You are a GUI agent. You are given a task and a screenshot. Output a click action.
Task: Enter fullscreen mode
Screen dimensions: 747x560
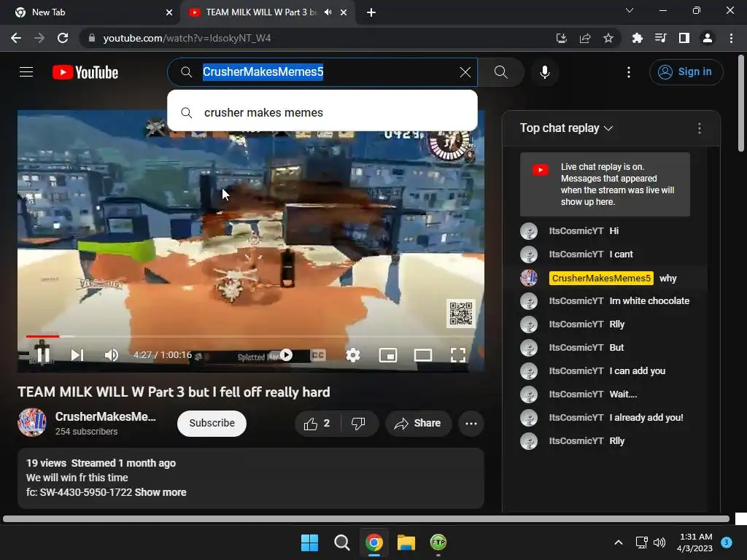click(458, 355)
